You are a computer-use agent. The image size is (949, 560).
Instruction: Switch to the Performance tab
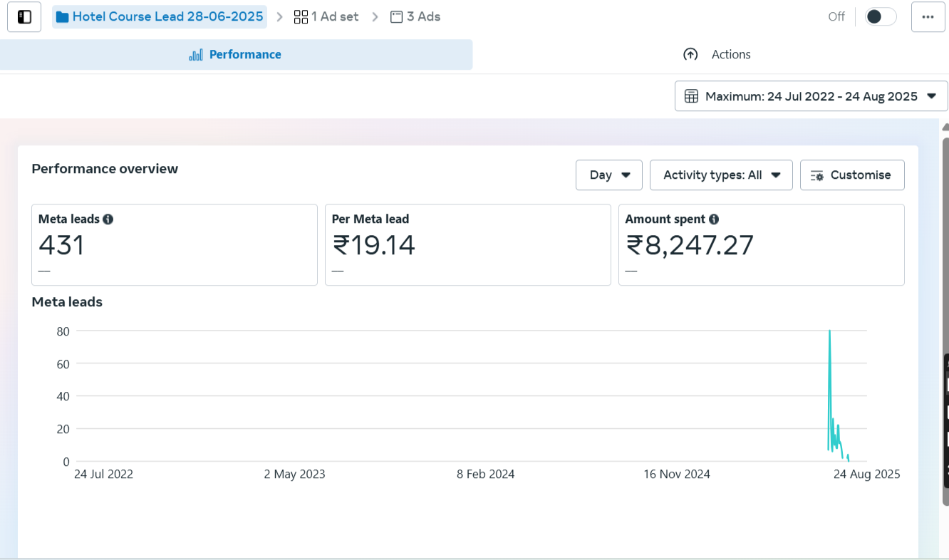[x=236, y=55]
